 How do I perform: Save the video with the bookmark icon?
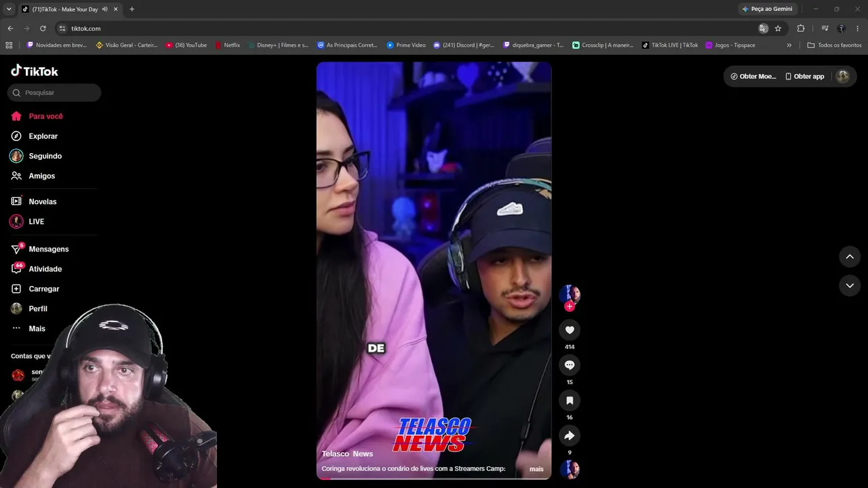pos(570,401)
